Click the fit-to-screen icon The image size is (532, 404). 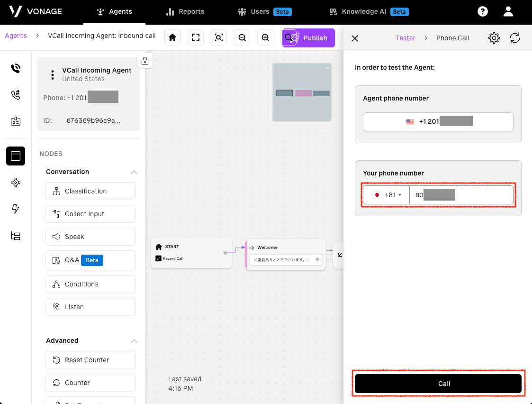tap(196, 37)
